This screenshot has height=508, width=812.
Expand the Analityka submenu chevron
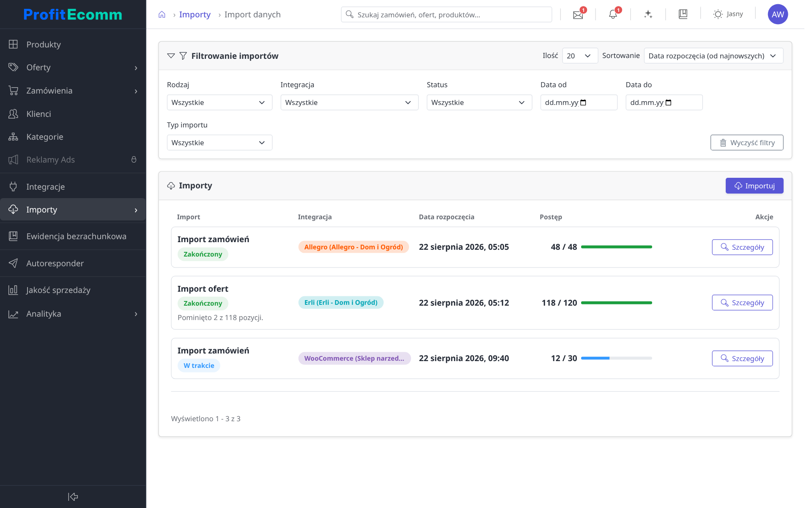[136, 314]
